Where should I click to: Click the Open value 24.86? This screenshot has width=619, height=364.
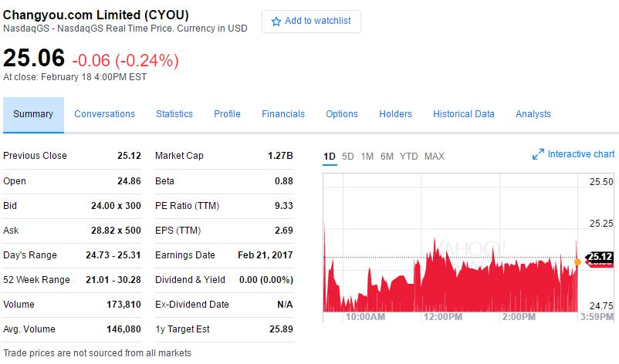[x=129, y=181]
